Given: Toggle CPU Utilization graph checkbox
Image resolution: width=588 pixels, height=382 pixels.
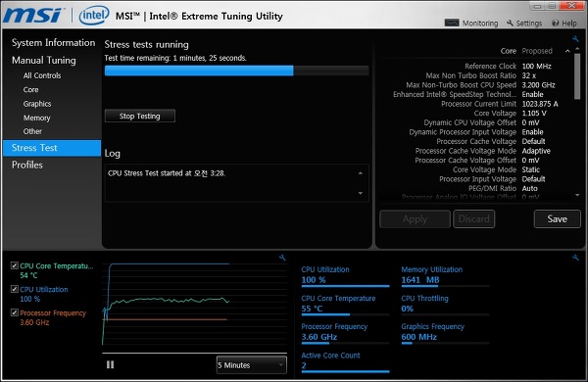Looking at the screenshot, I should coord(15,289).
